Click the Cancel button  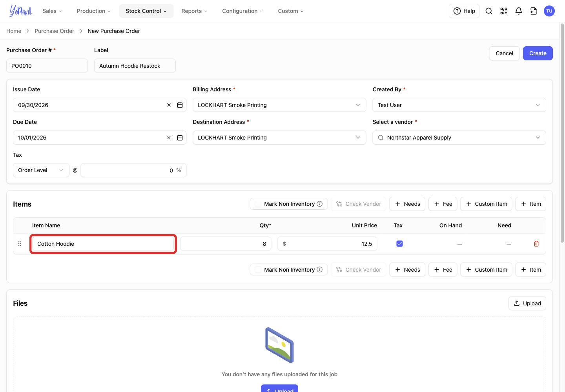[x=505, y=53]
